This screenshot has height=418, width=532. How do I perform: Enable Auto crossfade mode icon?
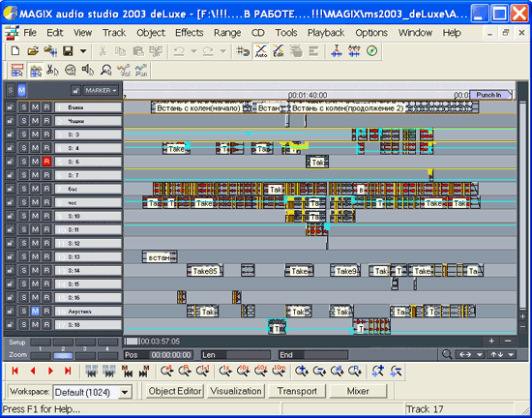(261, 51)
